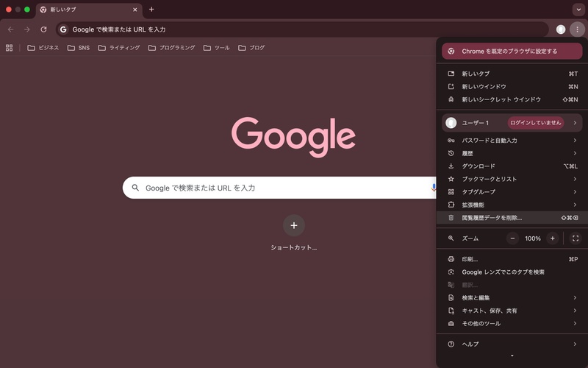Open the tab search dropdown arrow
Viewport: 588px width, 368px height.
(x=578, y=10)
